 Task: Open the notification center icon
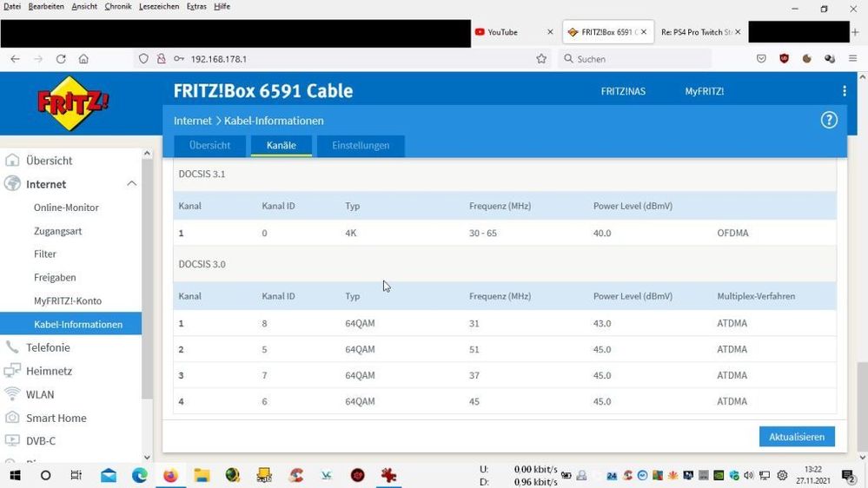tap(848, 475)
